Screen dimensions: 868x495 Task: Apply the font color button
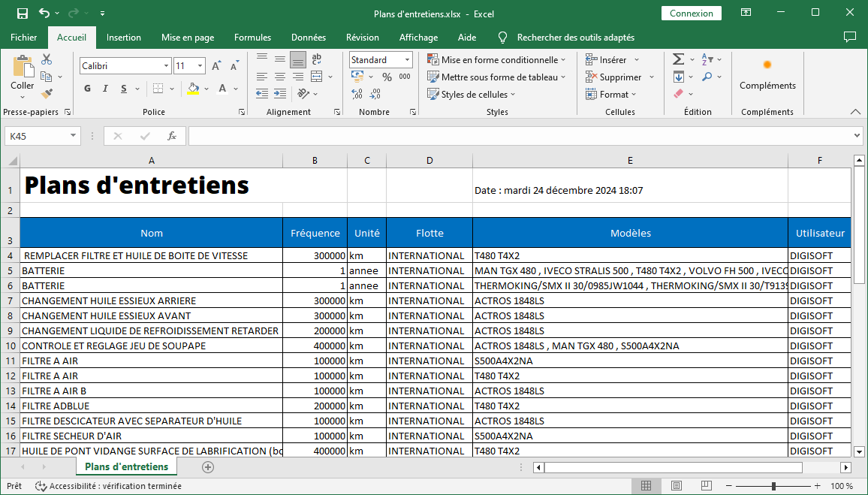pyautogui.click(x=222, y=89)
